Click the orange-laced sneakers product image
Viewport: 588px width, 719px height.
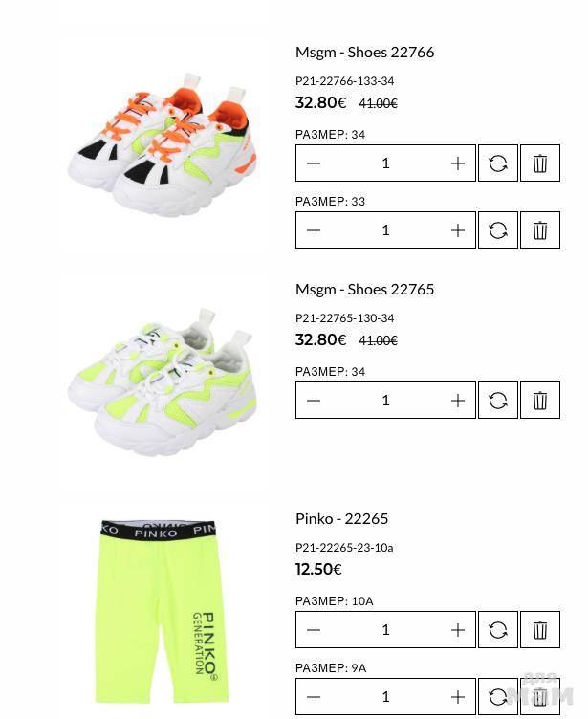162,145
